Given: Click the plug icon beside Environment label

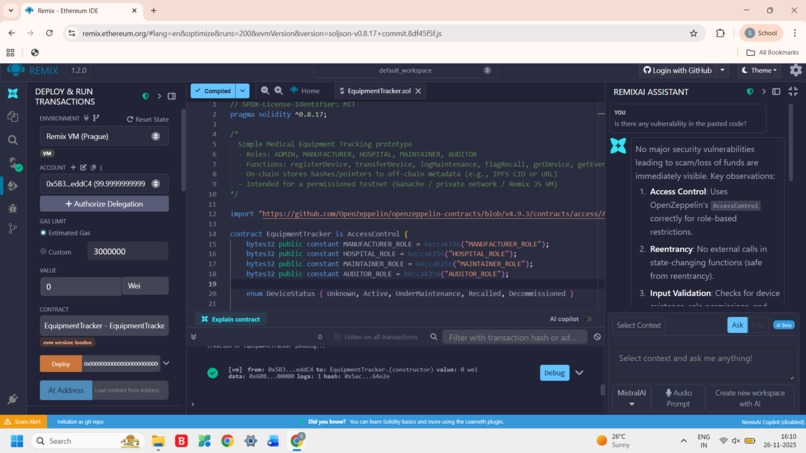Looking at the screenshot, I should [86, 118].
